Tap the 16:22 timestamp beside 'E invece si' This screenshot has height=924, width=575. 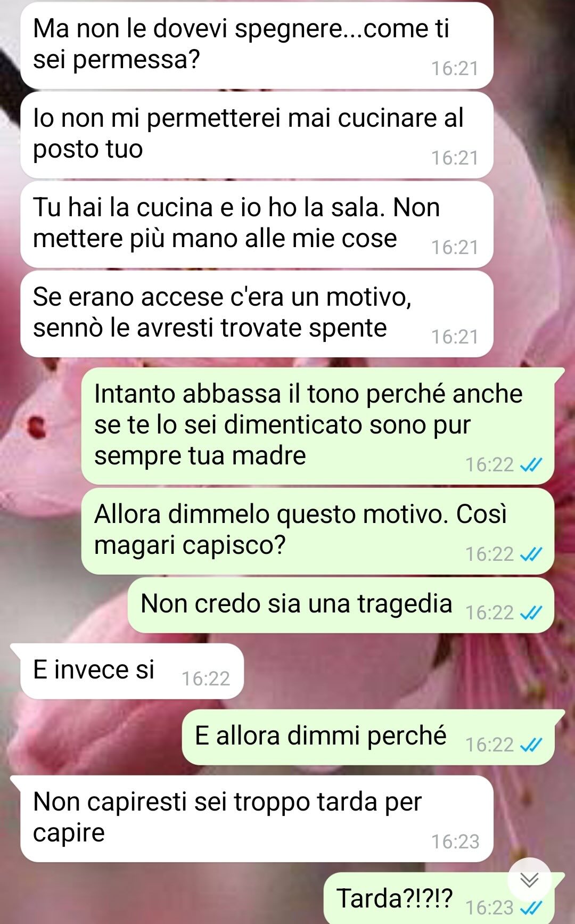click(x=206, y=678)
